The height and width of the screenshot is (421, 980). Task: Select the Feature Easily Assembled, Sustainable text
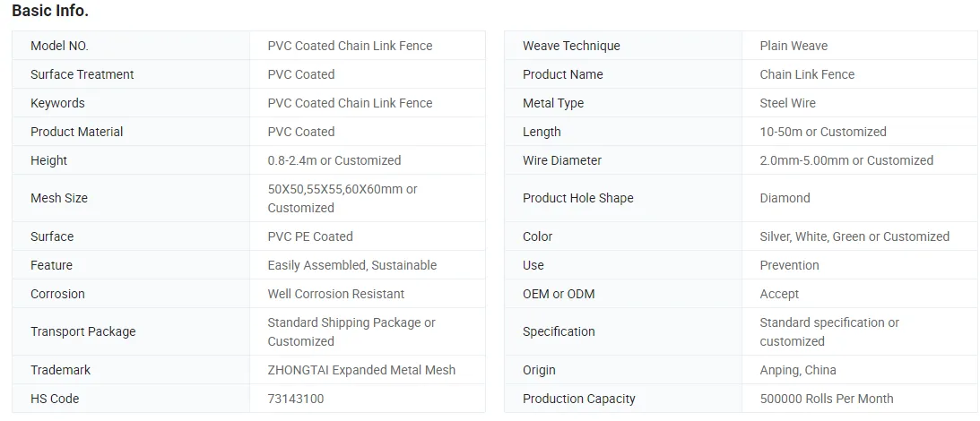(351, 265)
